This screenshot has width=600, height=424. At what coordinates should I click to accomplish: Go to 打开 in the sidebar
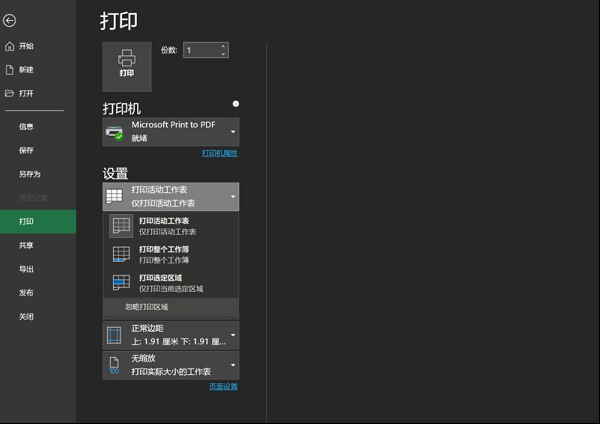(26, 93)
